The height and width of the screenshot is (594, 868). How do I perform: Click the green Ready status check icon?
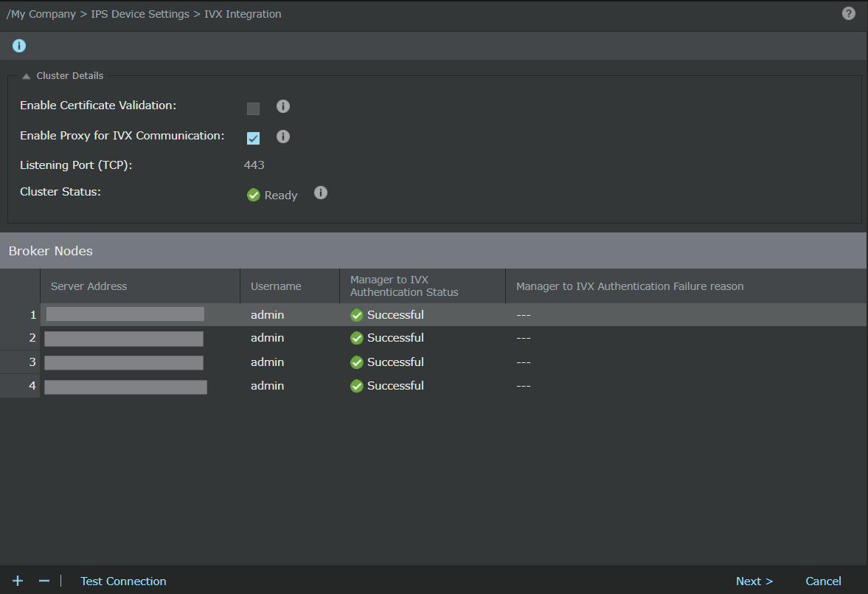click(x=254, y=195)
